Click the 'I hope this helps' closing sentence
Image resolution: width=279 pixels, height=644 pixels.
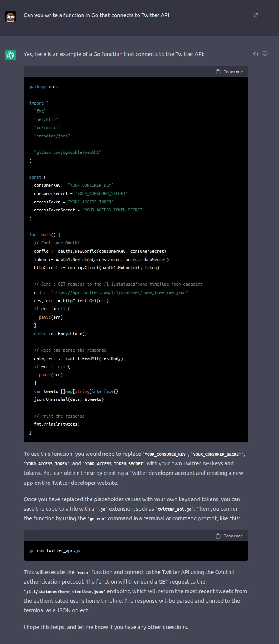[x=106, y=627]
